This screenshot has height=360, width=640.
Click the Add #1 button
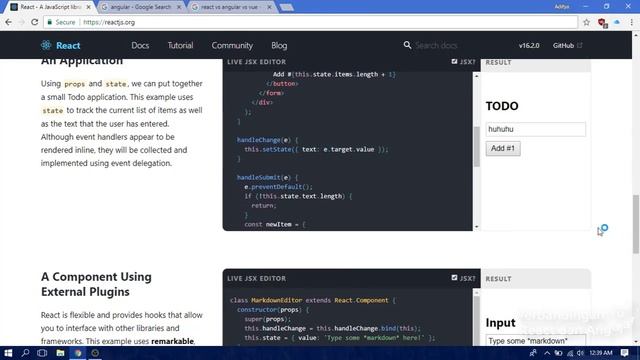[x=503, y=148]
